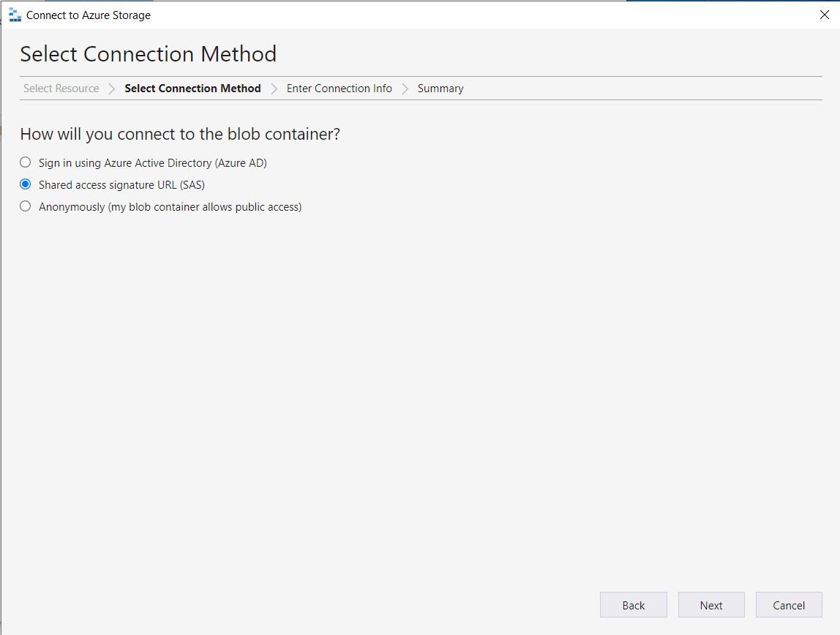Open Enter Connection Info breadcrumb step
This screenshot has height=635, width=840.
[339, 89]
